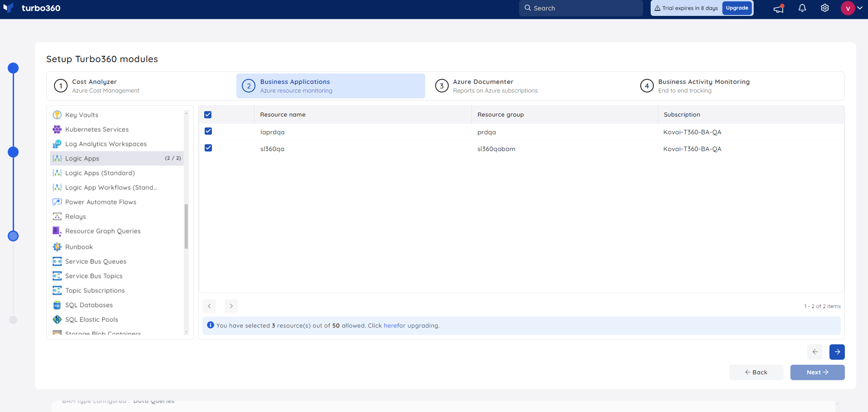Go to next table page chevron
Viewport: 868px width, 412px height.
[x=231, y=306]
